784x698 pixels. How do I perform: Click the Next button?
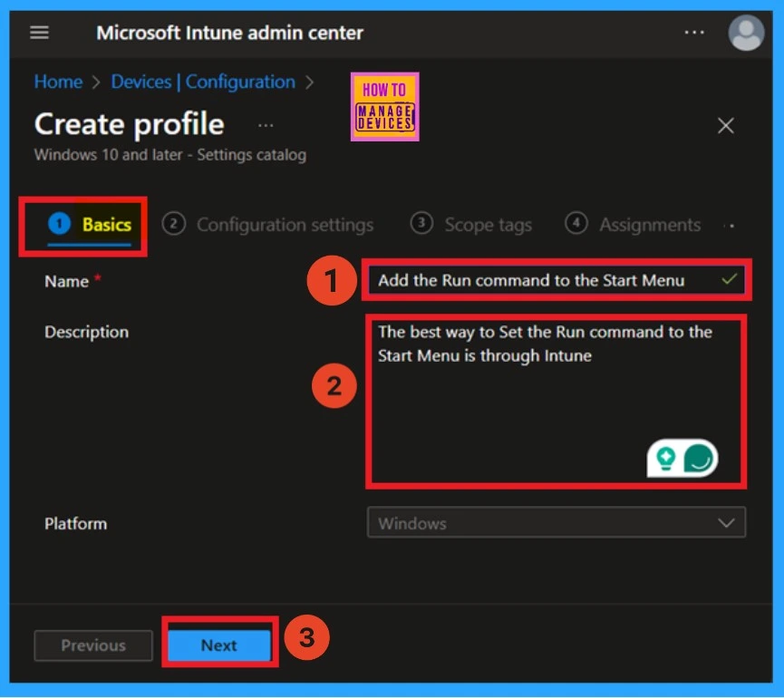pos(219,645)
